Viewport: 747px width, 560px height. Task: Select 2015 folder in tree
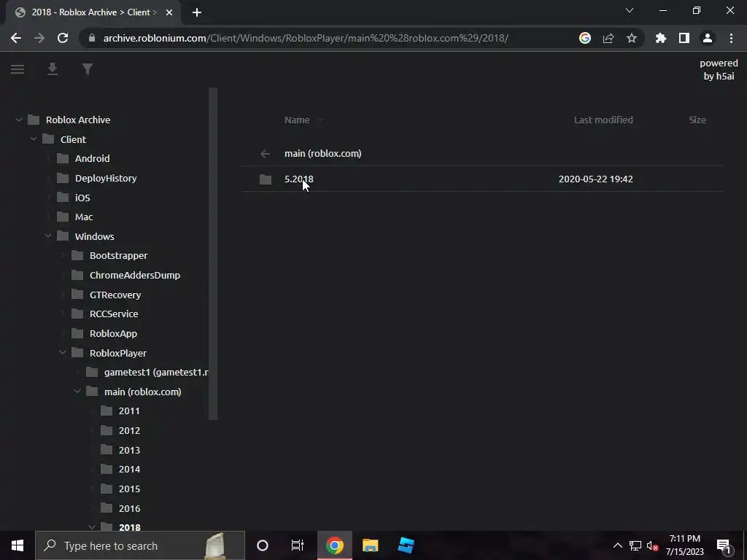[x=129, y=489]
